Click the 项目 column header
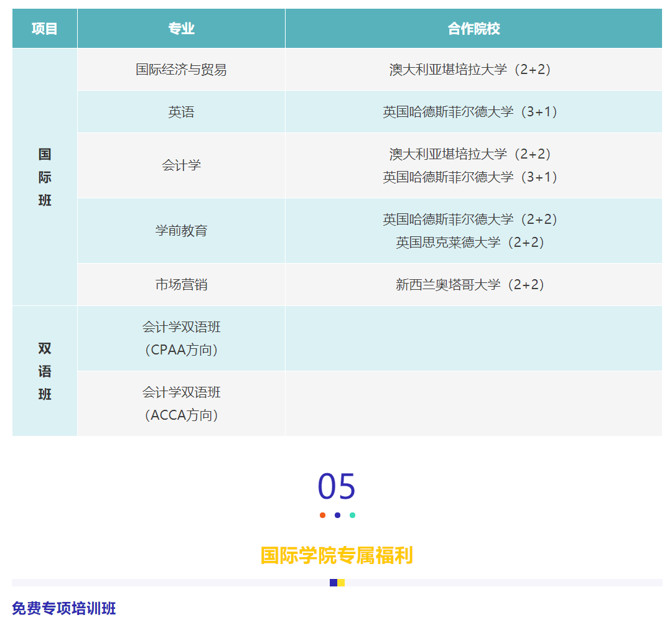 45,29
